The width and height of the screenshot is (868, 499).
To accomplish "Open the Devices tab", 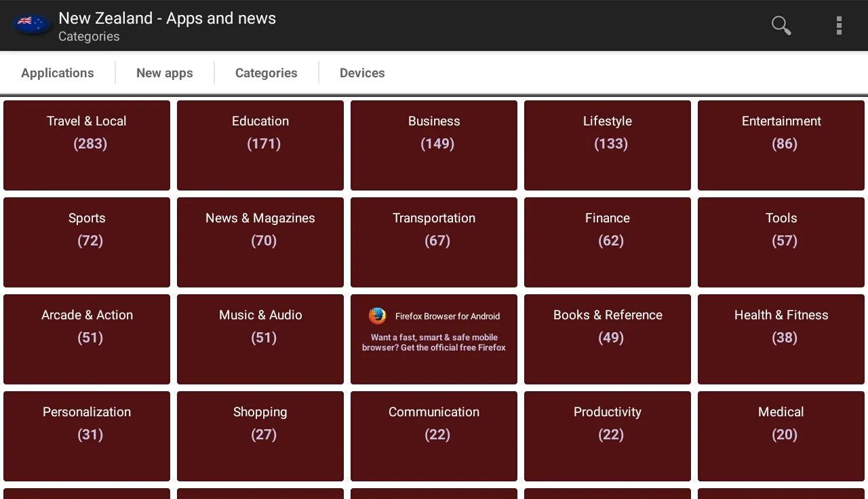I will (362, 73).
